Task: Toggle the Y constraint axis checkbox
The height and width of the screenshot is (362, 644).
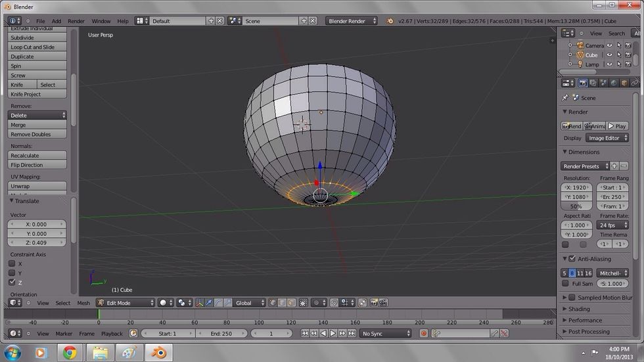Action: click(12, 273)
